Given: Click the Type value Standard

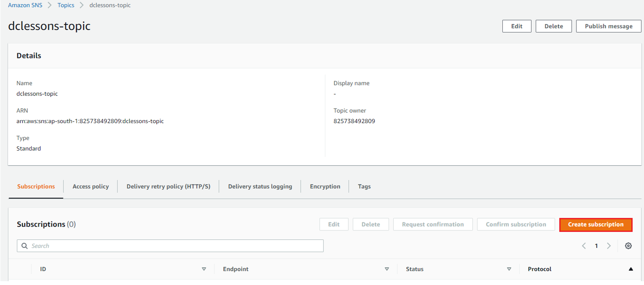Looking at the screenshot, I should 29,148.
